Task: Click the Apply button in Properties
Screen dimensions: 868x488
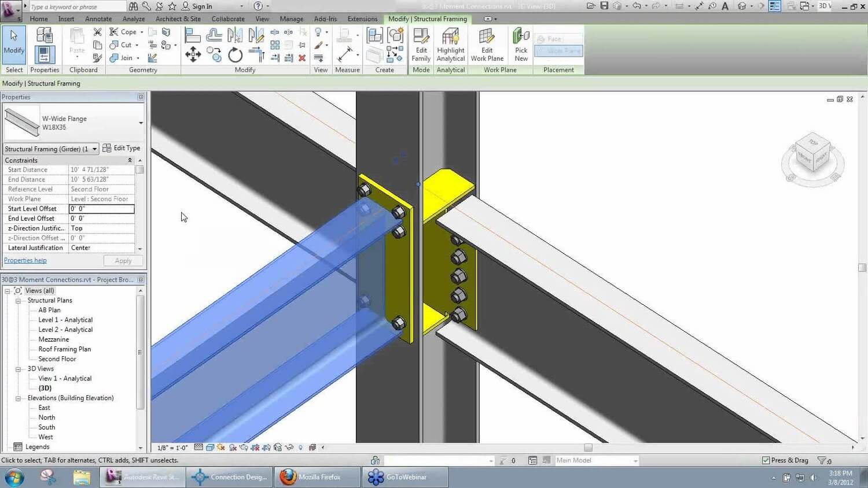Action: (x=123, y=261)
